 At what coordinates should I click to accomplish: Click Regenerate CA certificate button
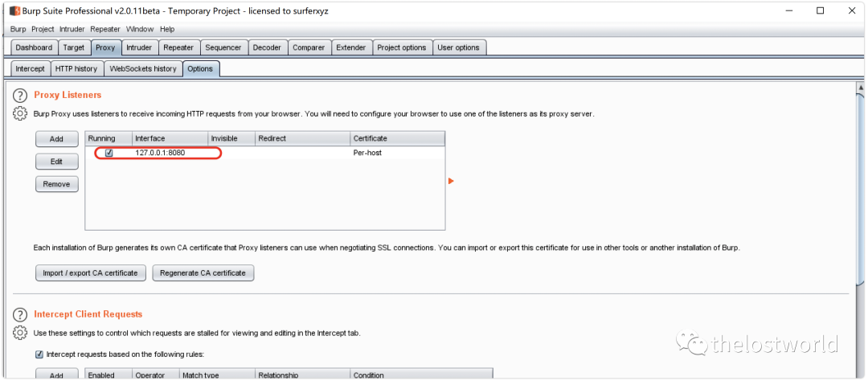203,273
